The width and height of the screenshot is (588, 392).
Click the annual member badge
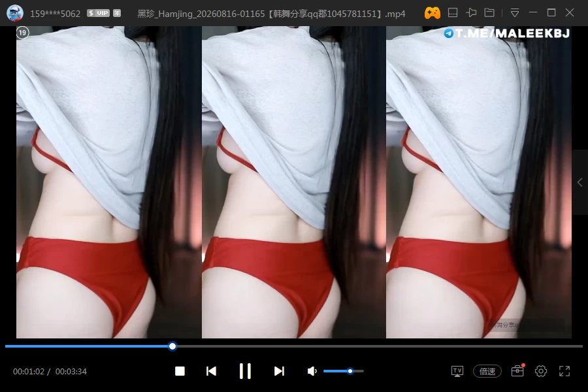[x=117, y=13]
